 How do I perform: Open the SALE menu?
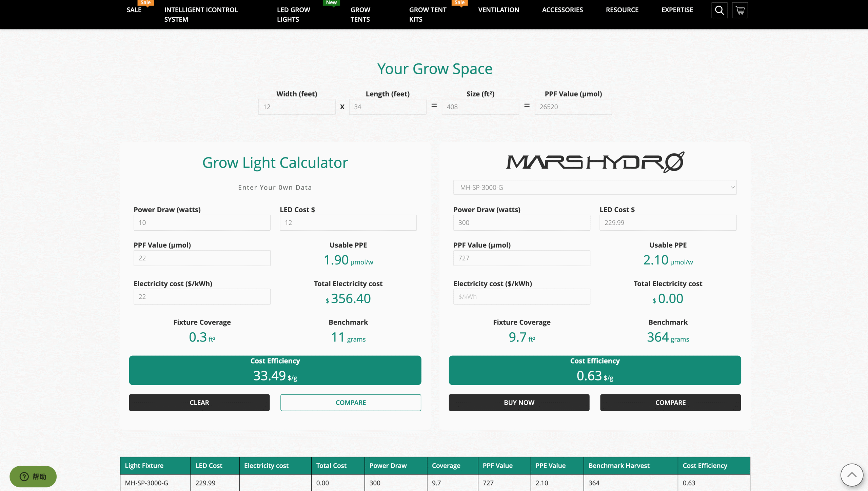[x=134, y=10]
